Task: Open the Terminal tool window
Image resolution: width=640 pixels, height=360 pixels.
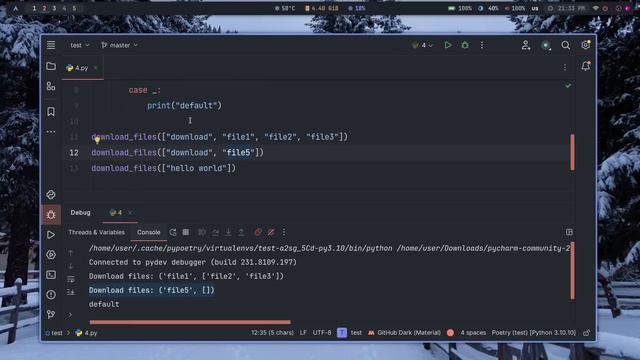Action: coord(51,275)
